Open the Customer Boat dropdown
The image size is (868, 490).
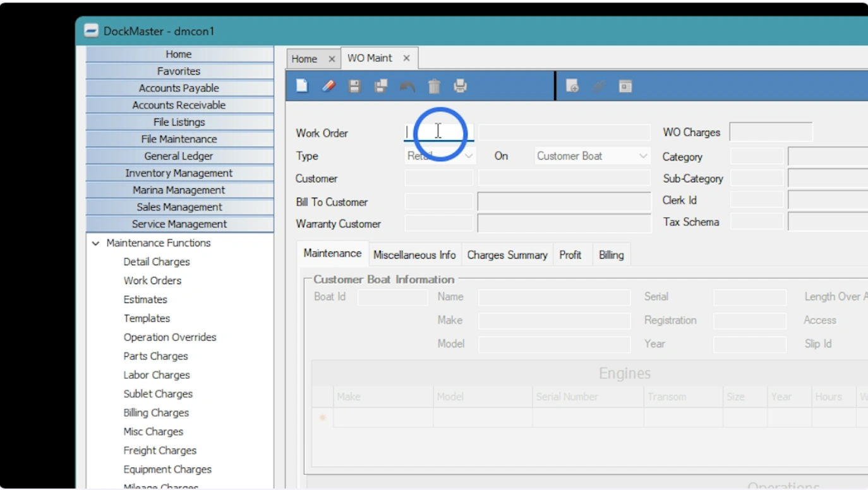tap(592, 156)
